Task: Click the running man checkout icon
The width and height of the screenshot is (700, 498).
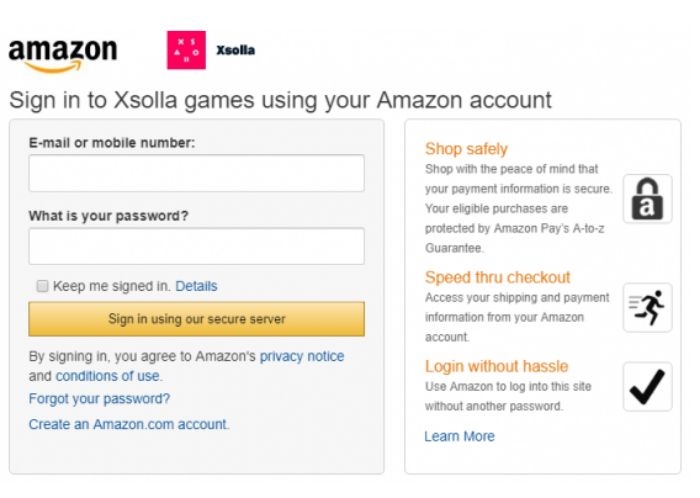Action: click(647, 307)
